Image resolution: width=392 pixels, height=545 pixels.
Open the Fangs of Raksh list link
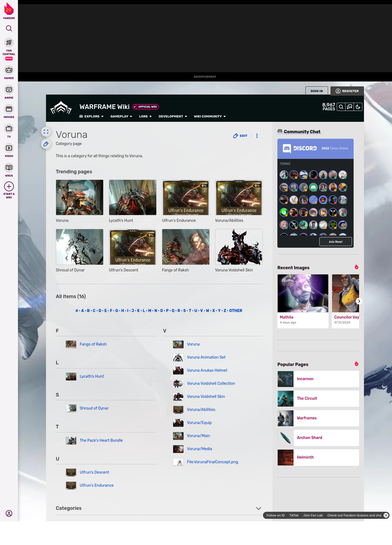[93, 344]
